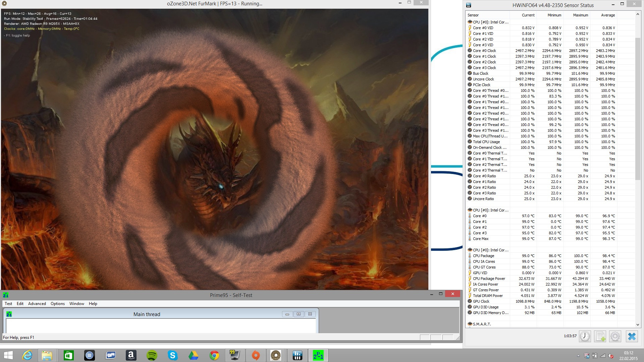Start logging with the add-sheet icon

coord(600,336)
